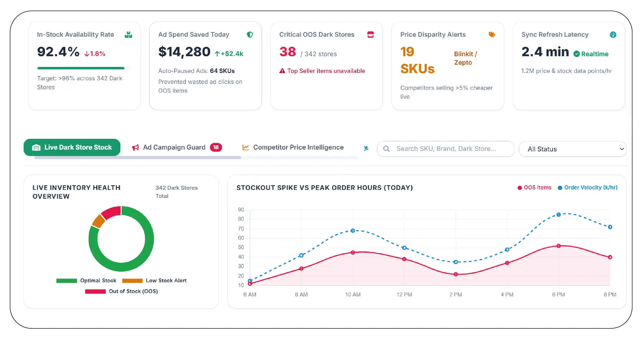This screenshot has height=339, width=644.
Task: Click the 18 badge on Ad Campaign Guard
Action: click(216, 147)
